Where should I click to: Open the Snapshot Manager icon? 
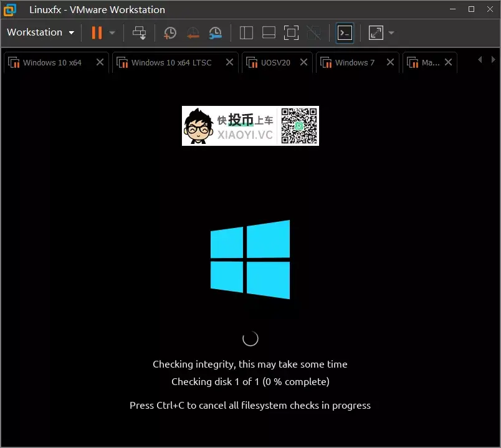(x=216, y=33)
